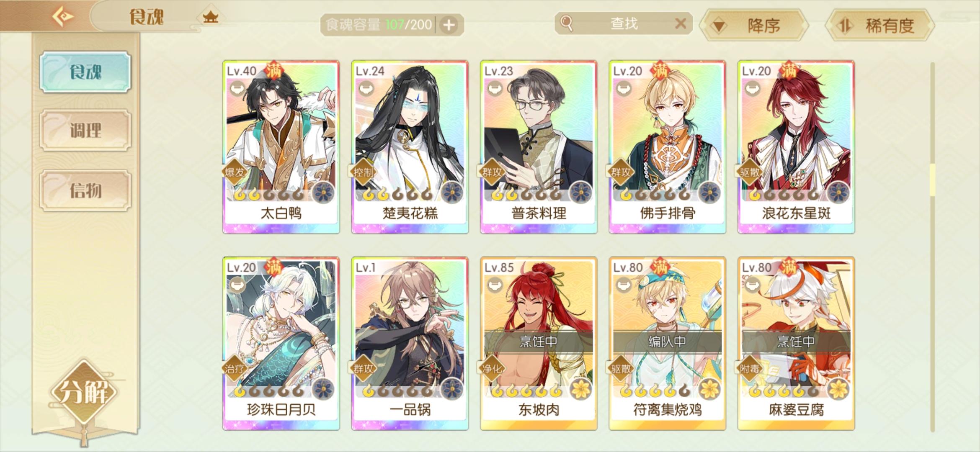The image size is (980, 452).
Task: Toggle 降序 sort order dropdown
Action: click(x=754, y=26)
